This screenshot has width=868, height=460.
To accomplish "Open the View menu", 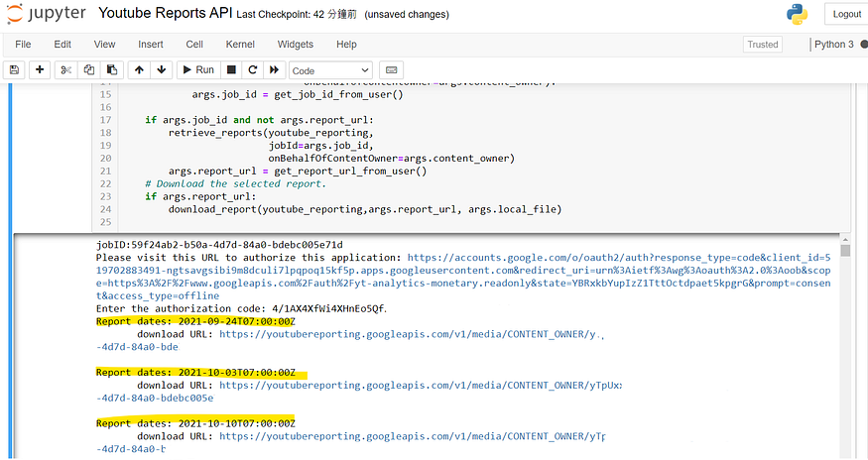I will pos(104,45).
